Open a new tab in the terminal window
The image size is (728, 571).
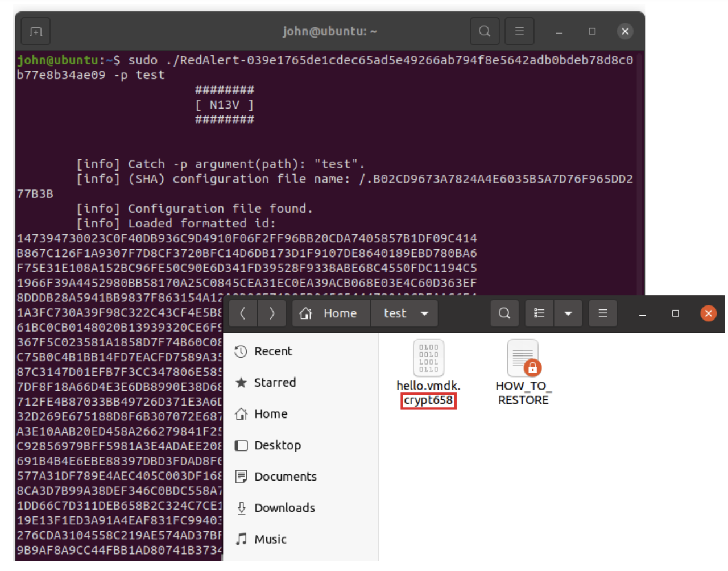[36, 31]
